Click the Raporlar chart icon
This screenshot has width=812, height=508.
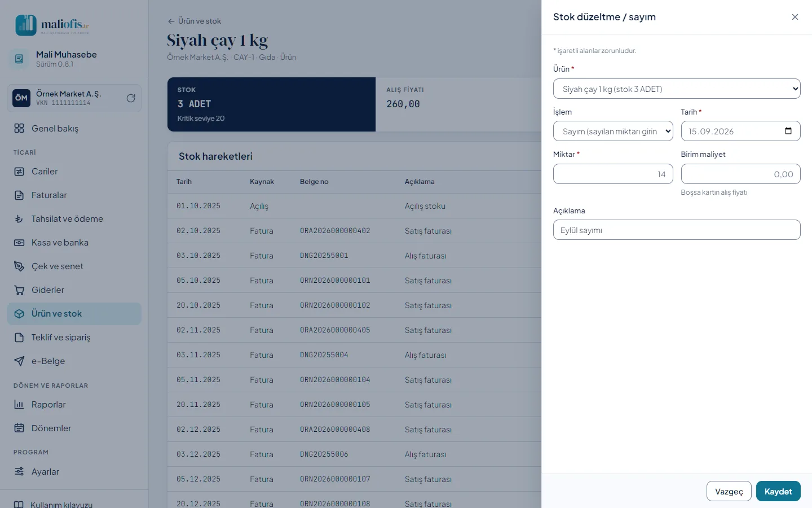coord(19,405)
